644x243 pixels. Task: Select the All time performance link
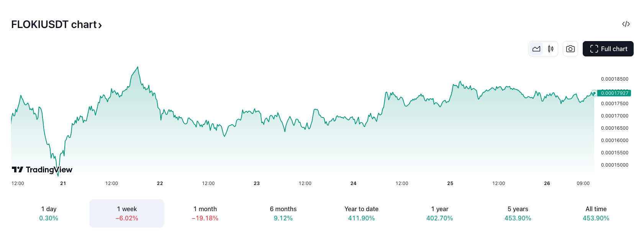tap(596, 213)
